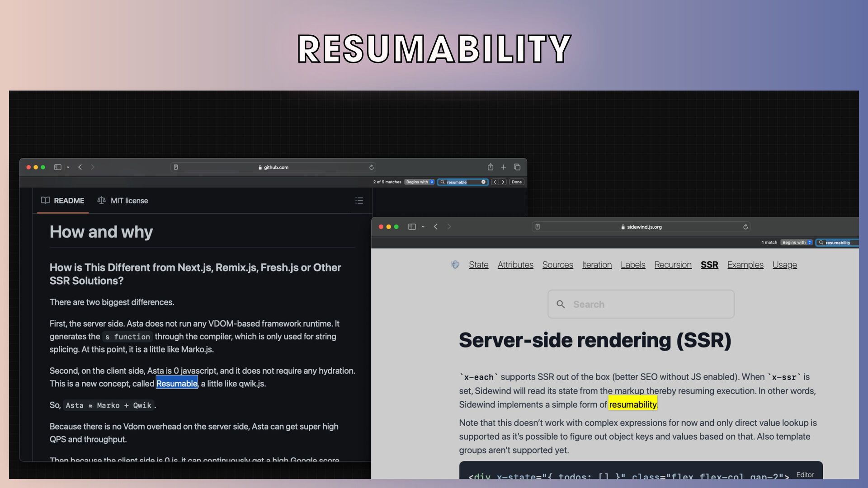Reload the github.com page
This screenshot has width=868, height=488.
tap(372, 167)
